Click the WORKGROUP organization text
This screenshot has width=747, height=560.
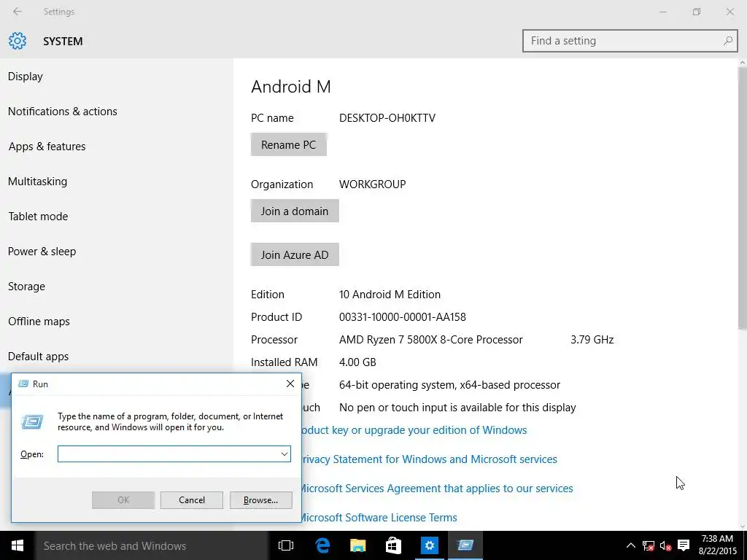pyautogui.click(x=373, y=184)
